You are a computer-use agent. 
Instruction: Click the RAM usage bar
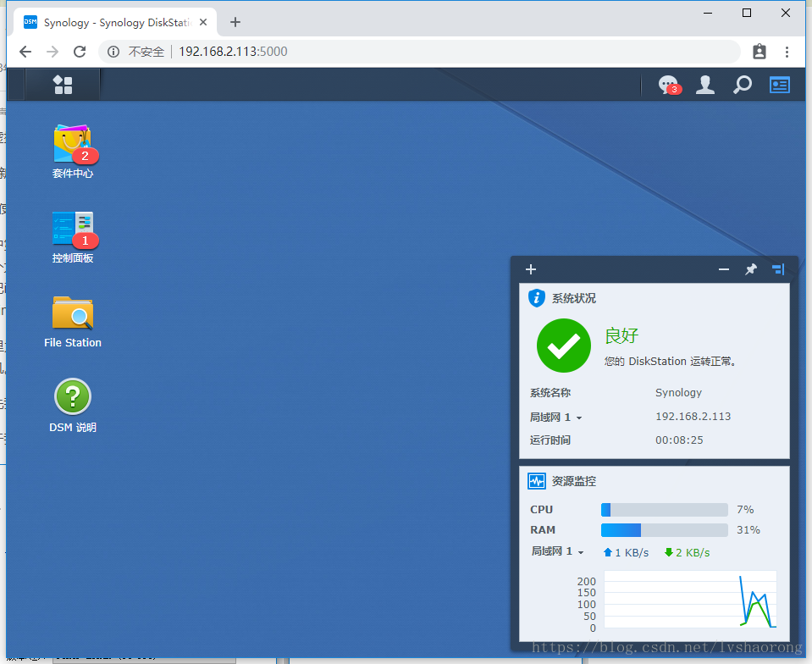point(665,530)
